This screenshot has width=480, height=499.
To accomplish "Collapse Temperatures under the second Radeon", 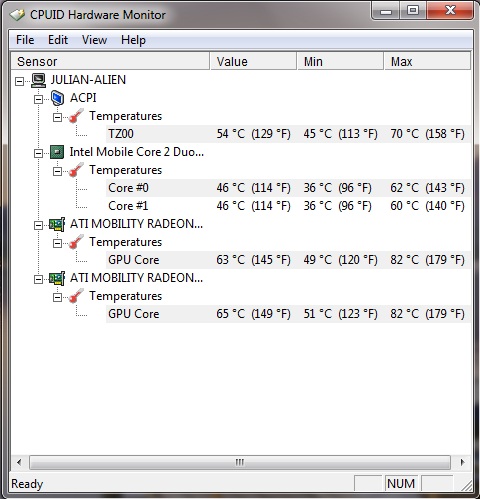I will tap(57, 297).
